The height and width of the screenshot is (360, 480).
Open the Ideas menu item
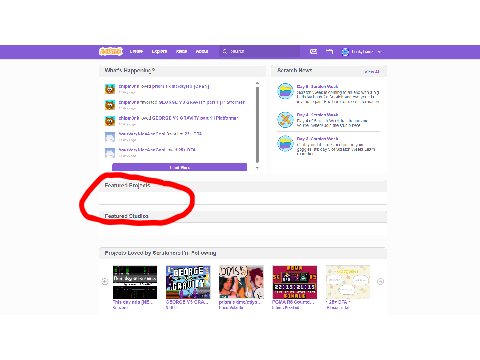pyautogui.click(x=181, y=51)
